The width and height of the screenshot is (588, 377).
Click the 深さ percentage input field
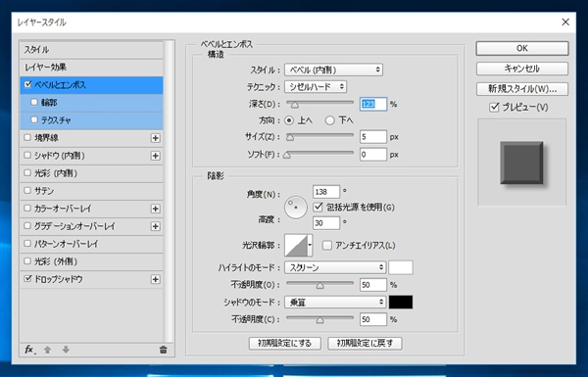pyautogui.click(x=373, y=104)
